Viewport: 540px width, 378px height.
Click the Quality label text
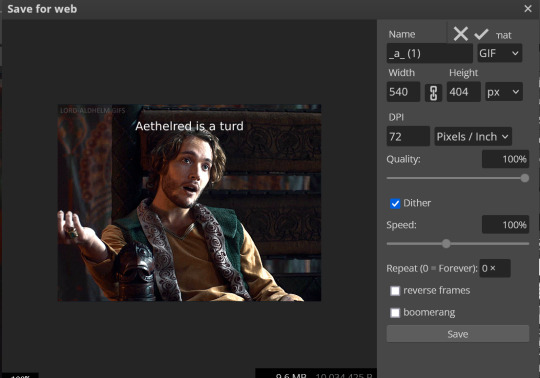tap(403, 159)
